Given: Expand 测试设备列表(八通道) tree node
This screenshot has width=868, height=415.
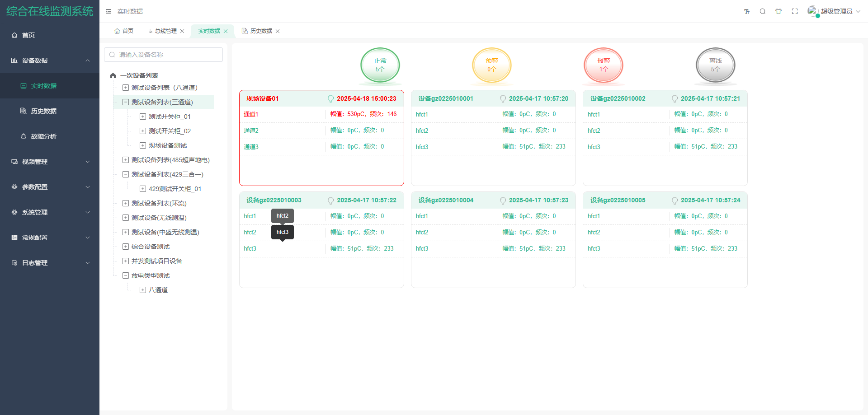Looking at the screenshot, I should click(x=126, y=88).
